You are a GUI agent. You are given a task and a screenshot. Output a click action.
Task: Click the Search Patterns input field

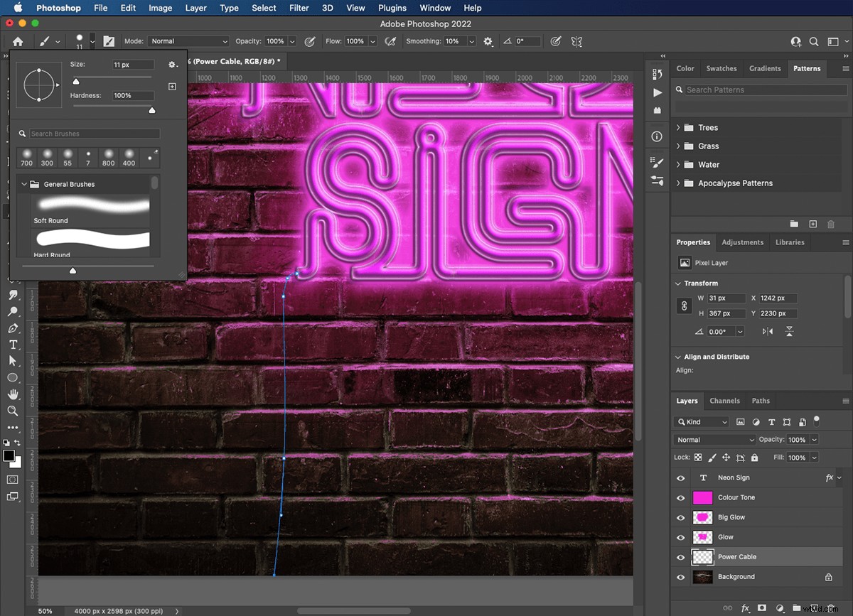pos(759,90)
